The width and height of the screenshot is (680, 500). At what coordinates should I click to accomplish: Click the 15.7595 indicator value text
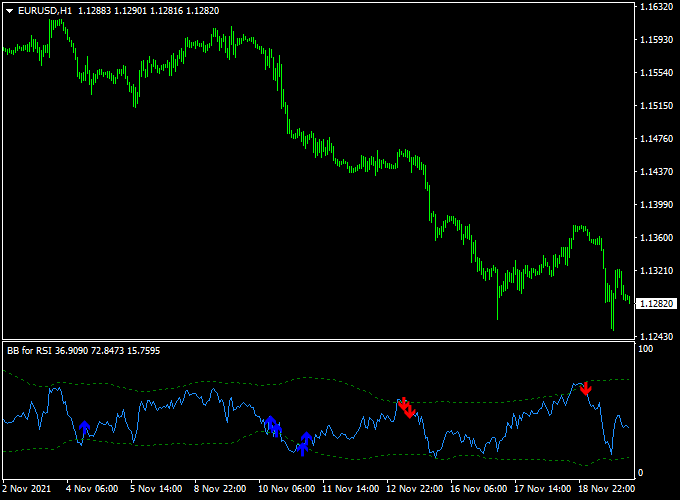[144, 351]
